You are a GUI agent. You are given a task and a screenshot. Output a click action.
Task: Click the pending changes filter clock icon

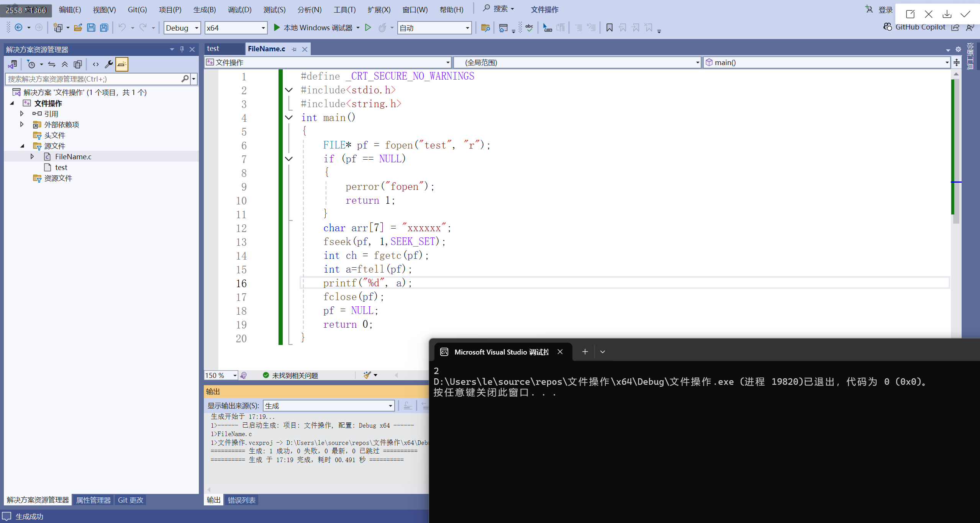(31, 64)
